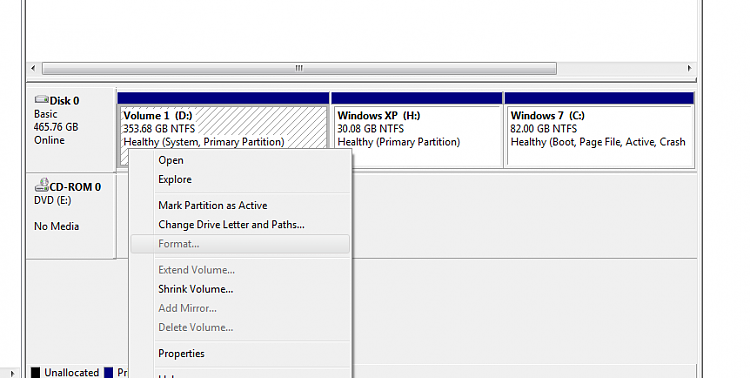Viewport: 750px width, 378px height.
Task: Select the Volume 1 (D:) partition
Action: point(223,127)
